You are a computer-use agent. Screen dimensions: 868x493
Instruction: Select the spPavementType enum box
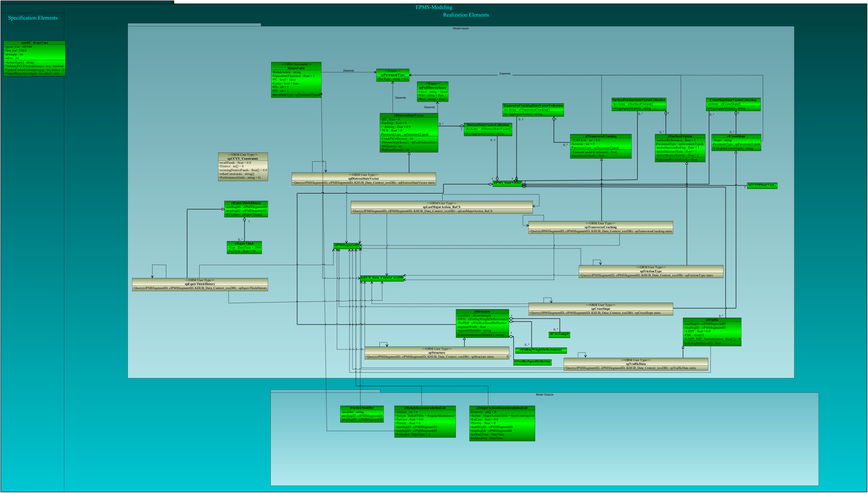pos(393,75)
